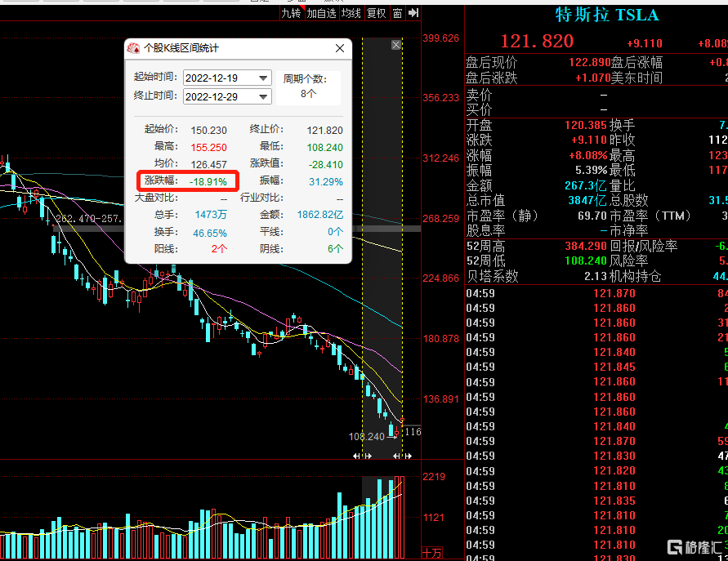
Task: Click the 2219 volume axis label
Action: point(434,477)
